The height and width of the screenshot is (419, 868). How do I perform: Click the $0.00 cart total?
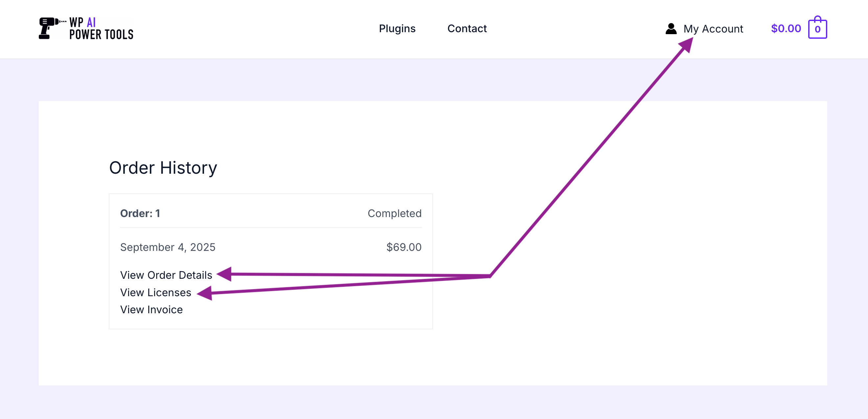coord(786,29)
